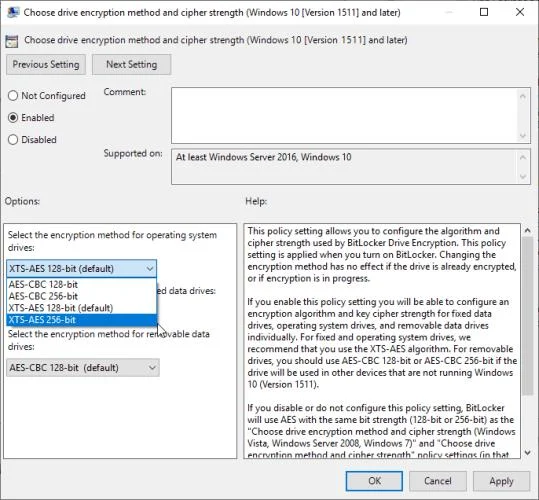Screen dimensions: 539x500
Task: Click the Help pane vertical scrollbar thumb
Action: click(x=527, y=315)
